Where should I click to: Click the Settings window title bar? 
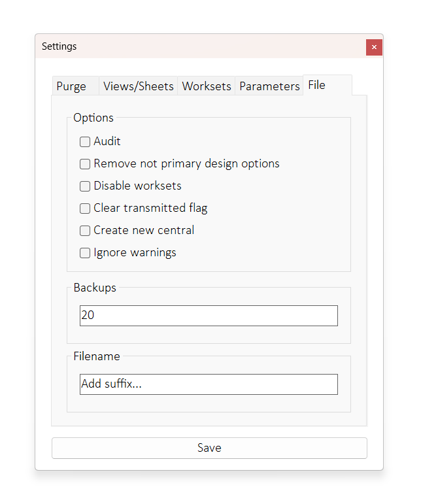pyautogui.click(x=196, y=46)
